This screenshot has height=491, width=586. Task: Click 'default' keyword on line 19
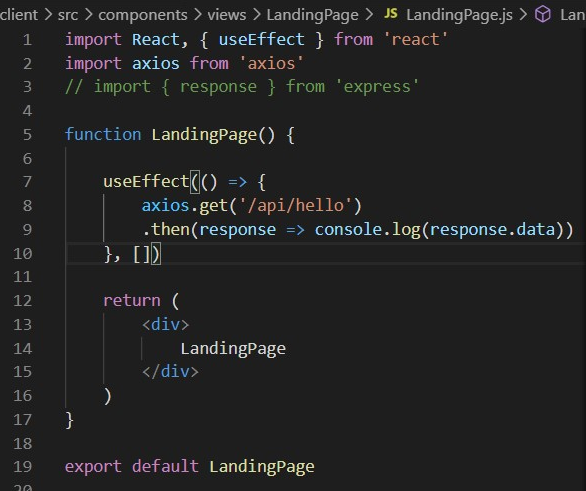click(165, 467)
